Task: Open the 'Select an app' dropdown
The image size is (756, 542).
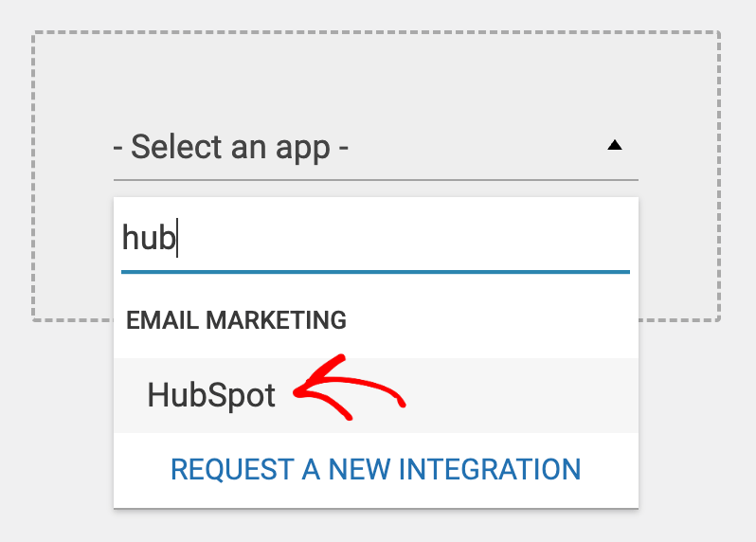Action: coord(375,147)
